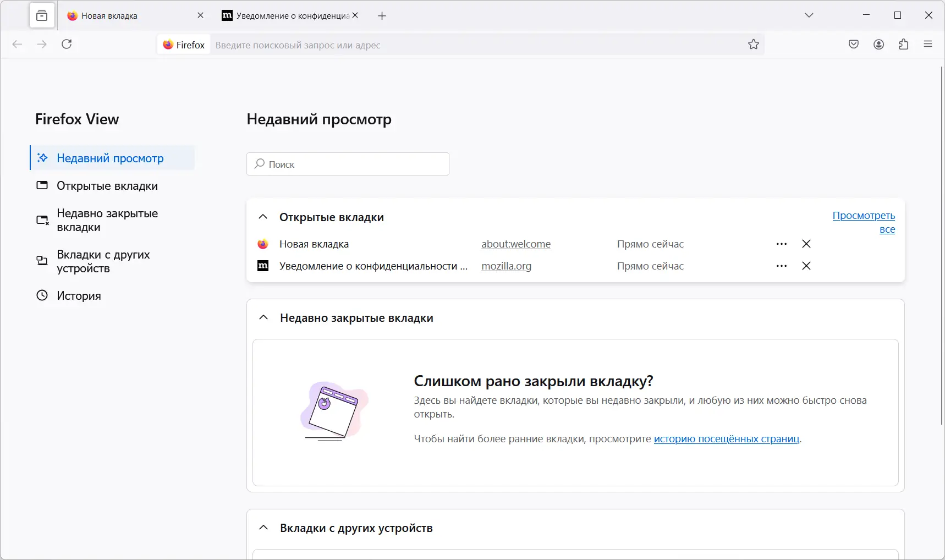Screen dimensions: 945x560
Task: Open the Extensions icon in toolbar
Action: [903, 45]
